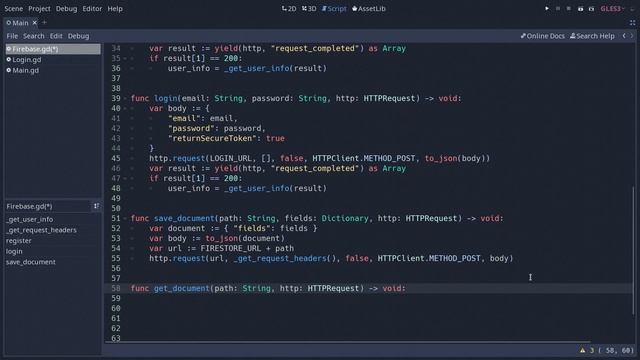Open the Scene menu
The width and height of the screenshot is (640, 360).
click(x=13, y=9)
